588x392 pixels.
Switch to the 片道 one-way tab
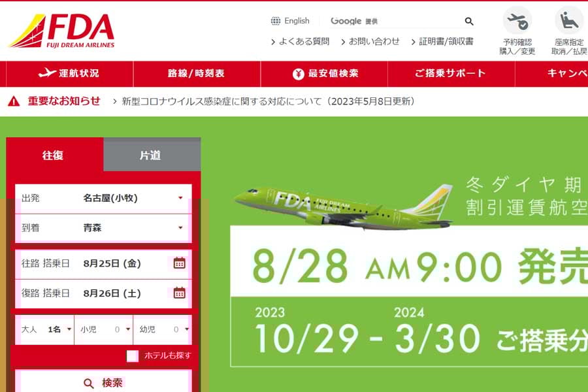coord(152,155)
